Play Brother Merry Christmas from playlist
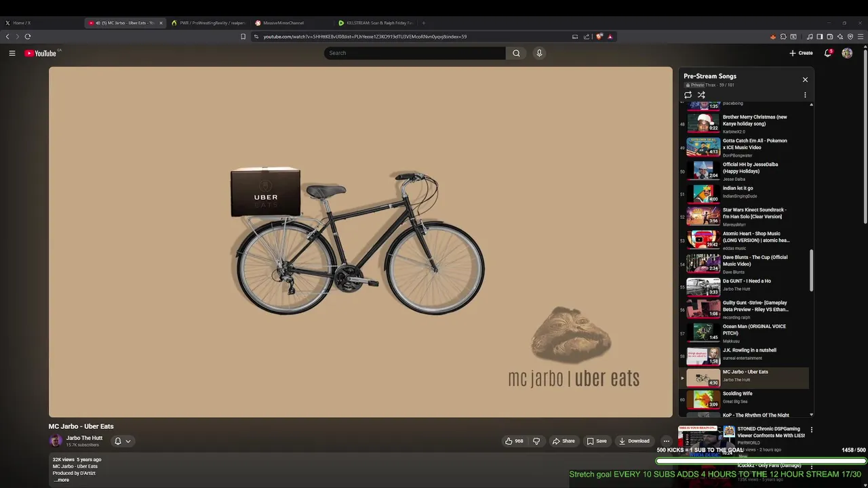The height and width of the screenshot is (488, 868). click(x=744, y=123)
